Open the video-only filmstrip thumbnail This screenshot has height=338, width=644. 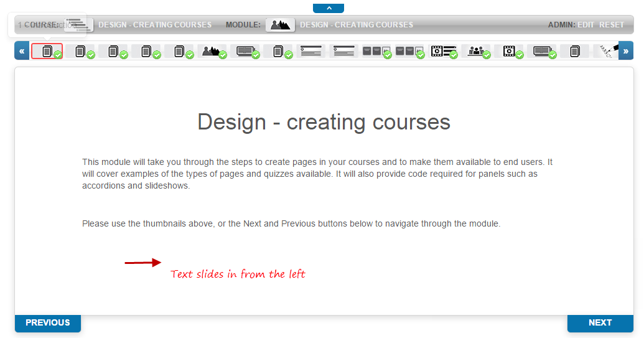coord(509,51)
